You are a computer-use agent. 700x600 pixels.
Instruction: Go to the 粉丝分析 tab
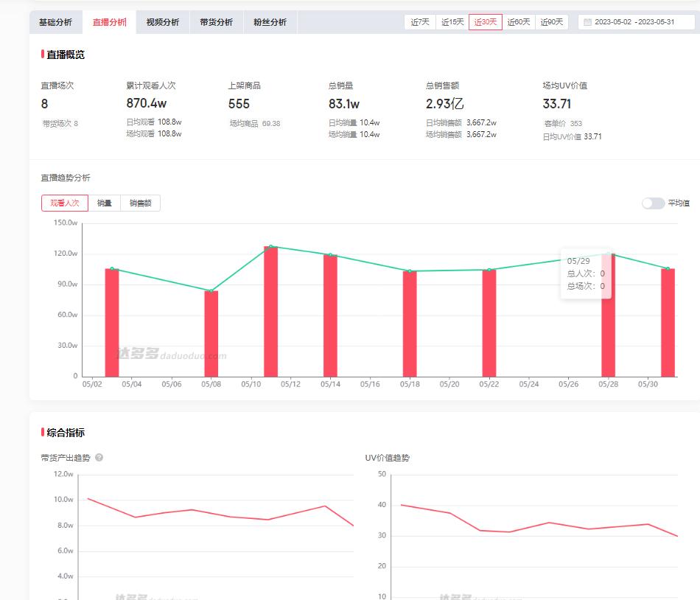click(x=270, y=22)
